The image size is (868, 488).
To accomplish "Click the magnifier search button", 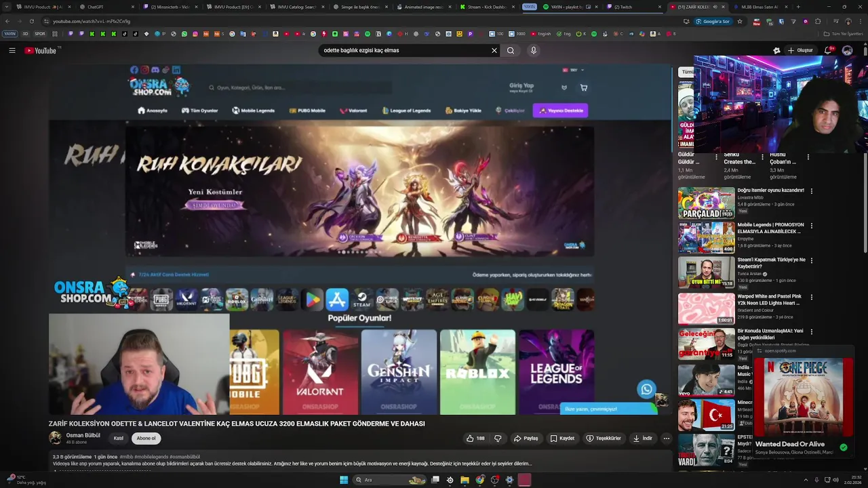I will coord(511,50).
